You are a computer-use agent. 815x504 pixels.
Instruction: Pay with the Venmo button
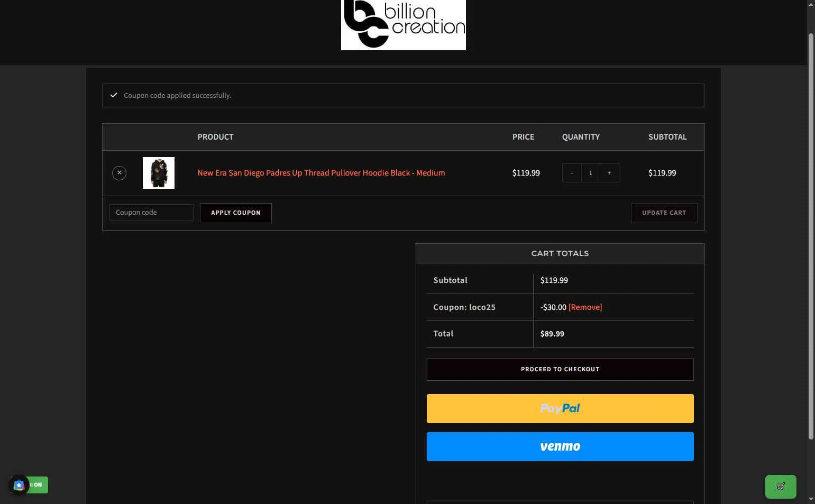tap(560, 446)
